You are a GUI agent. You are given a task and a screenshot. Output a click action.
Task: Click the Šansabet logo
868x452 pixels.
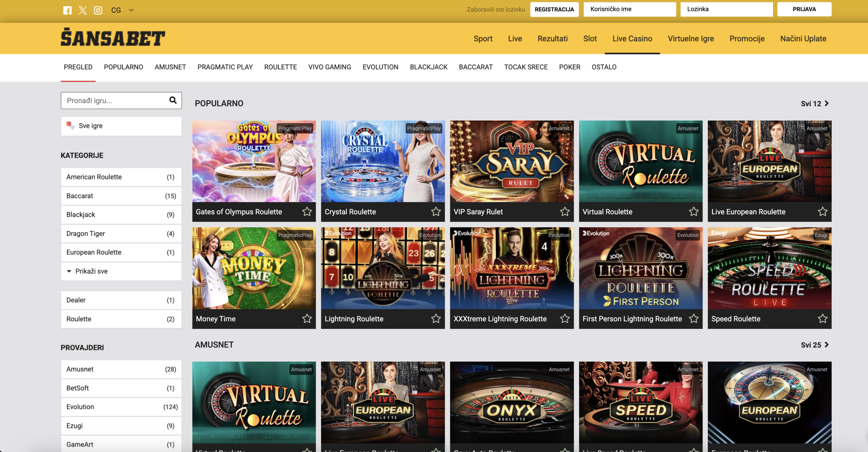113,37
